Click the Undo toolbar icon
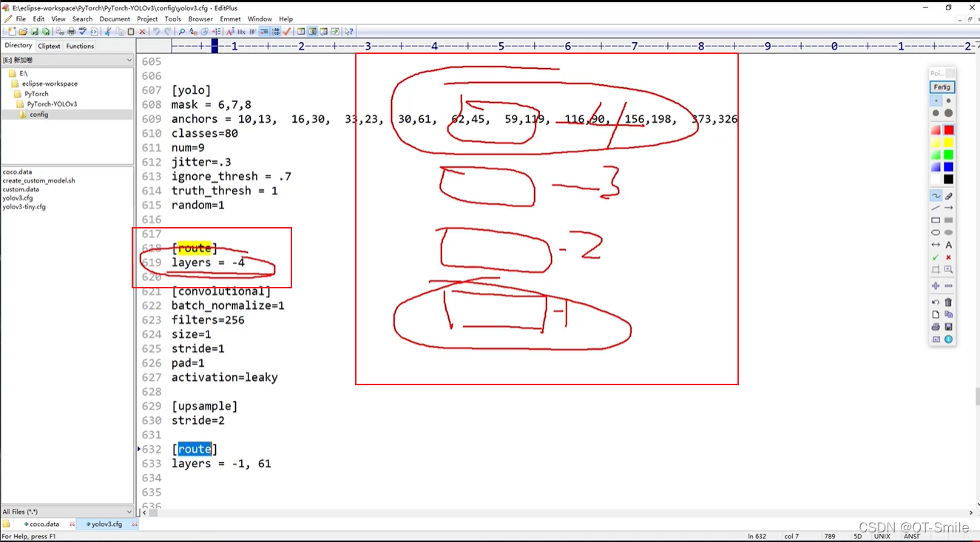The image size is (980, 542). coord(156,32)
